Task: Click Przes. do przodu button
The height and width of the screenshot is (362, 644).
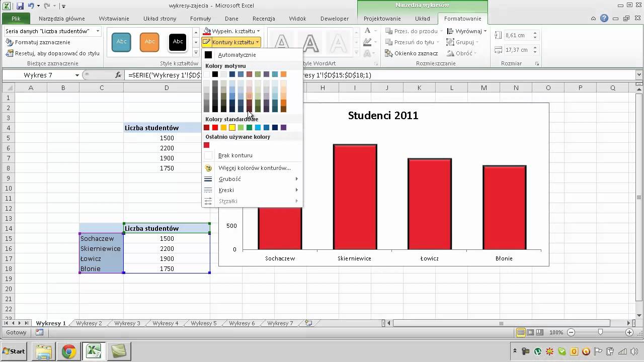Action: tap(413, 31)
